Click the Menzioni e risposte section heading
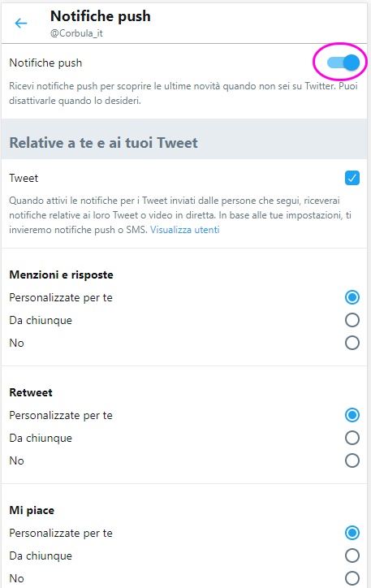 pos(61,275)
